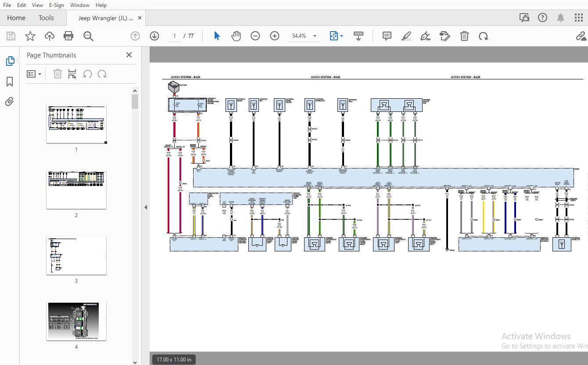Switch to the Tools tab
This screenshot has height=365, width=588.
[x=46, y=18]
